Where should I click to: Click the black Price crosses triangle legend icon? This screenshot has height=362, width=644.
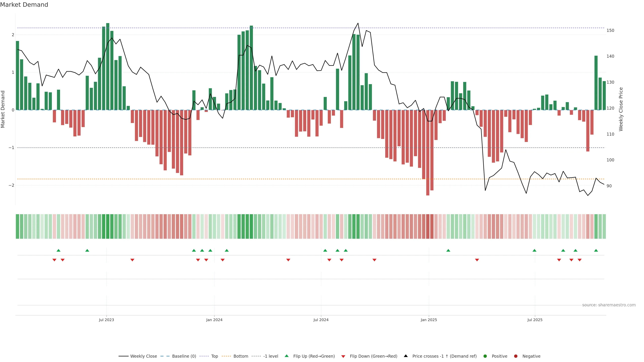(406, 356)
